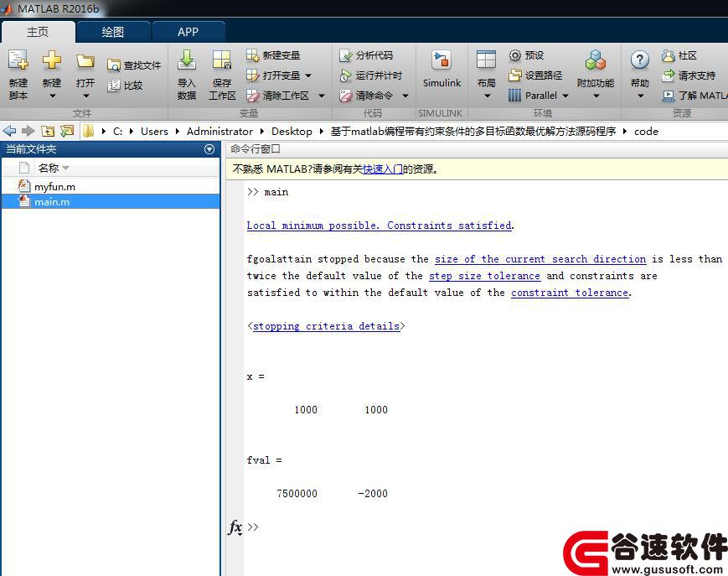The image size is (728, 576).
Task: Click Clear Commands (清除命令)
Action: [366, 96]
